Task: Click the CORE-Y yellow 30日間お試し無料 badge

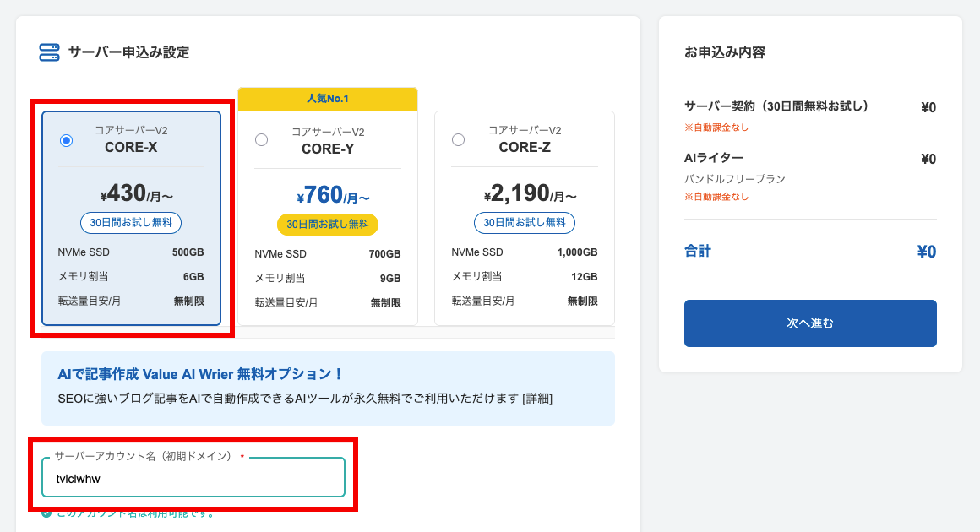Action: click(x=328, y=224)
